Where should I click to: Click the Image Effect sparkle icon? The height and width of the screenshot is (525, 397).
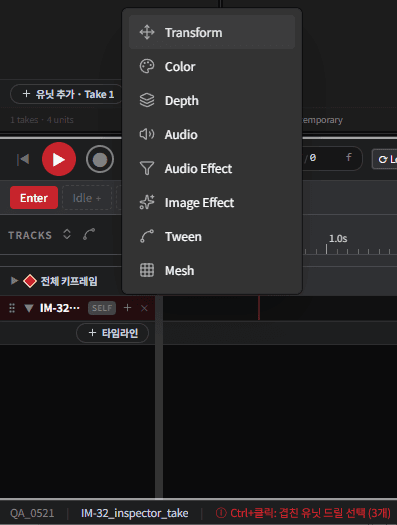pos(147,203)
